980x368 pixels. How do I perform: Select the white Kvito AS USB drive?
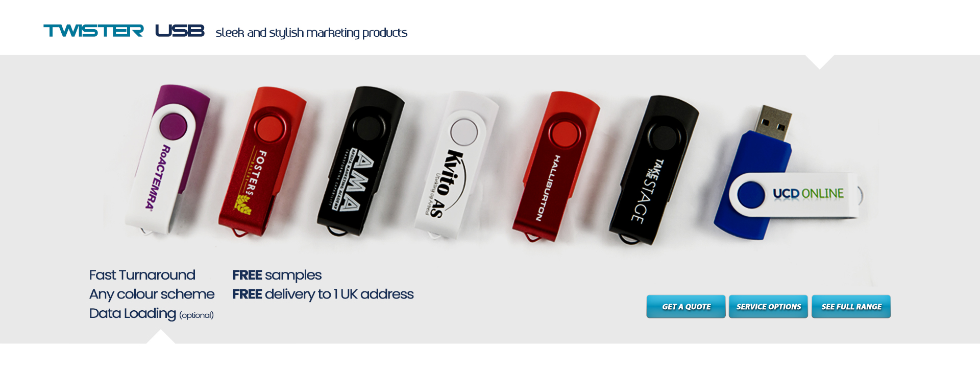(456, 165)
